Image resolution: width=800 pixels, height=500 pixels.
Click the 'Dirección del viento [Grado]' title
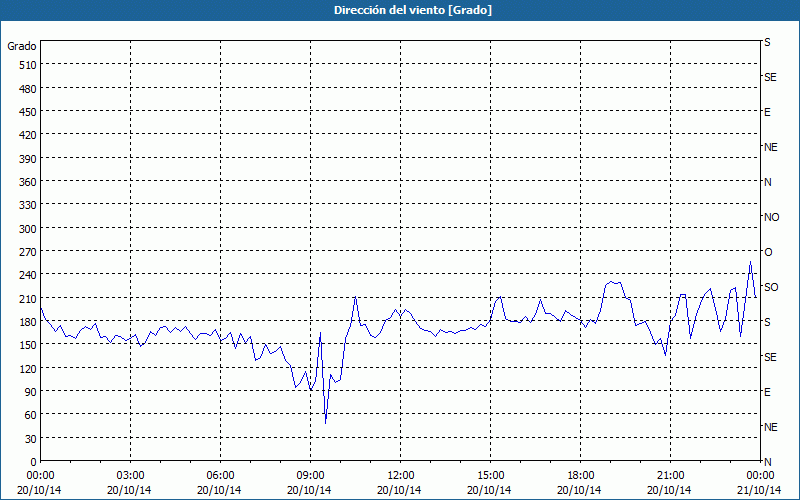point(413,10)
